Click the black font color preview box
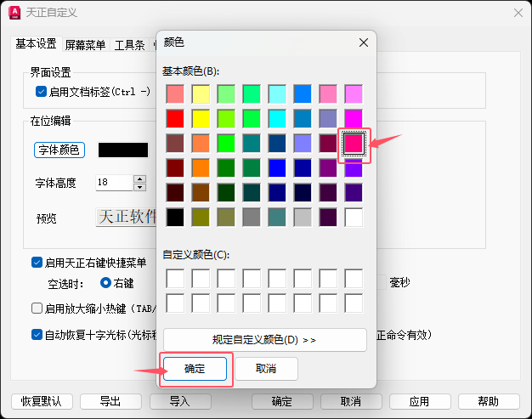The image size is (532, 419). [123, 150]
